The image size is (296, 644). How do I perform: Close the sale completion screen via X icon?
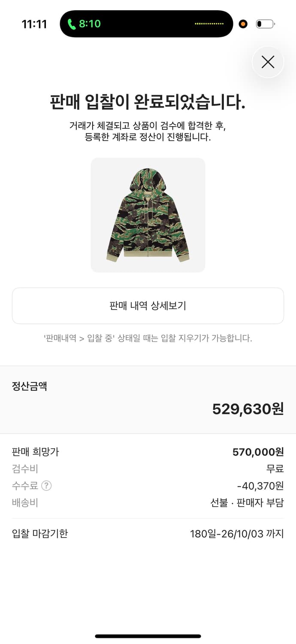[268, 62]
